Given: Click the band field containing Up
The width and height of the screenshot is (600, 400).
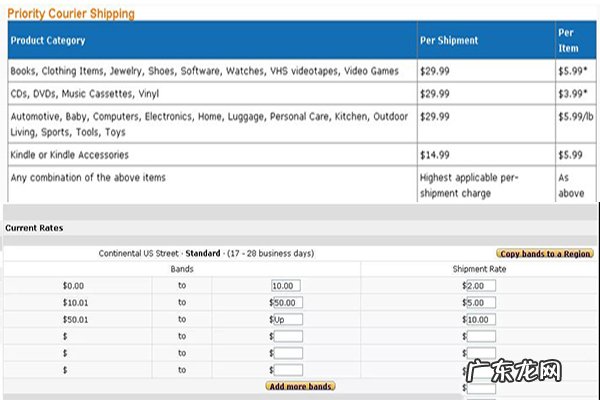Looking at the screenshot, I should point(287,319).
